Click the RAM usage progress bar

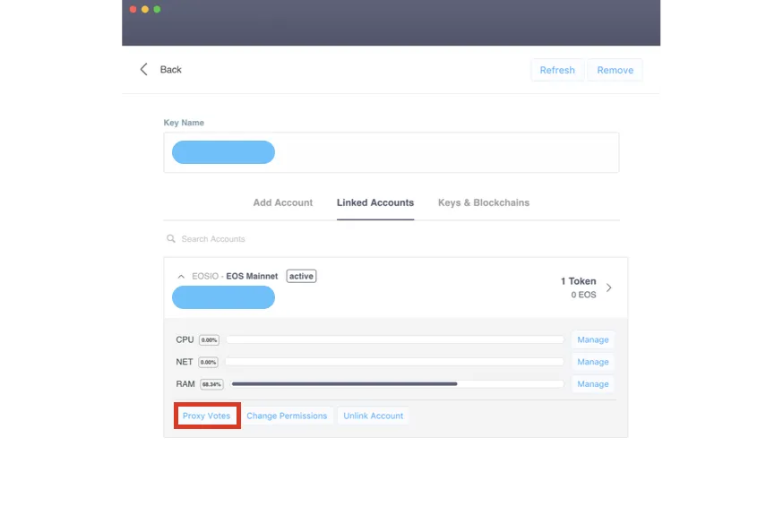click(397, 384)
